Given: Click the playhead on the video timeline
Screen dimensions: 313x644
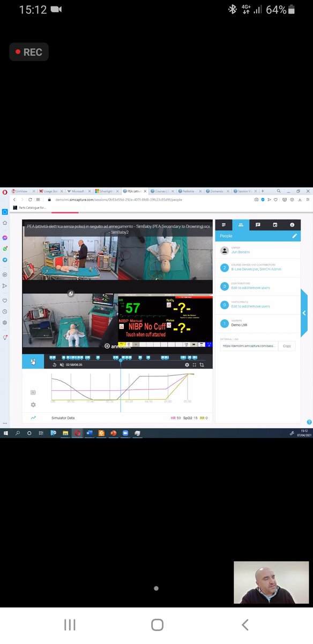Looking at the screenshot, I should [x=121, y=361].
